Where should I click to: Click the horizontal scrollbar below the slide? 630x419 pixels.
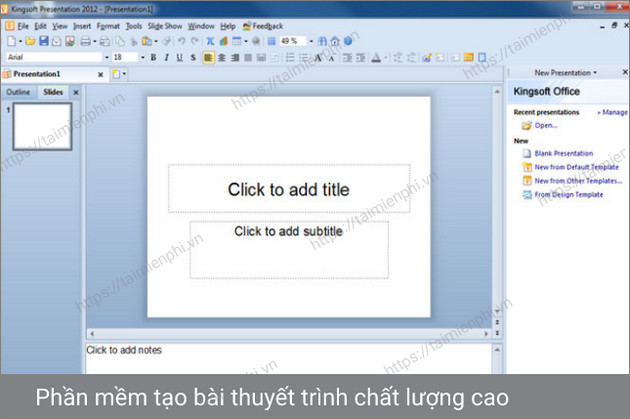coord(289,333)
